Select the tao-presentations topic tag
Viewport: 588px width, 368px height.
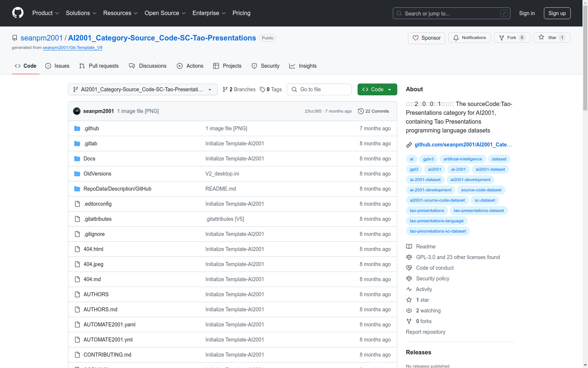tap(427, 210)
